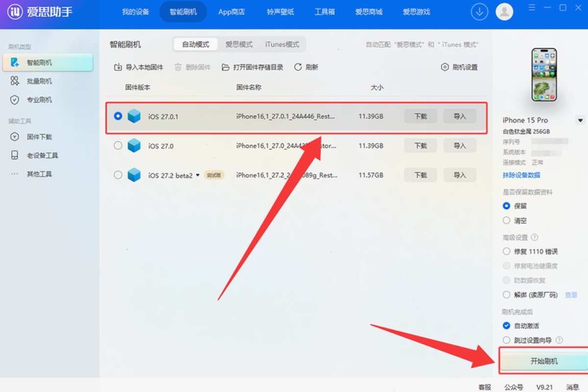Toggle the 跳过设置向导 checkbox
The image size is (588, 392).
(x=507, y=340)
